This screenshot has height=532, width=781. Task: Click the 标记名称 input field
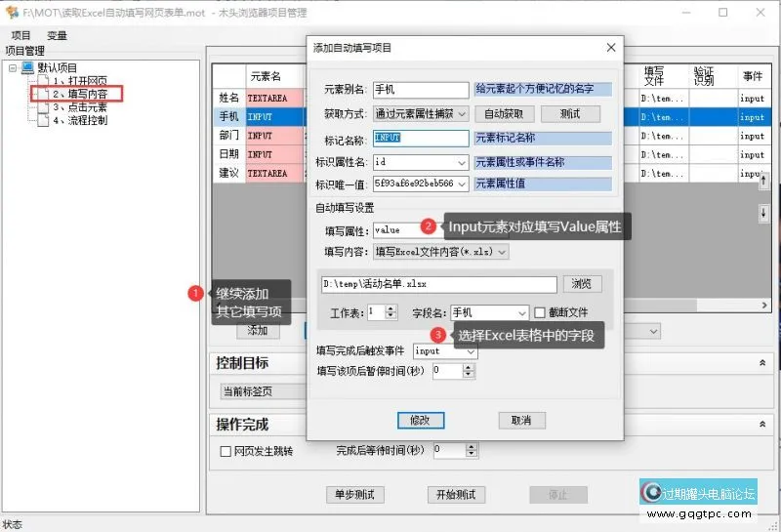pos(421,138)
